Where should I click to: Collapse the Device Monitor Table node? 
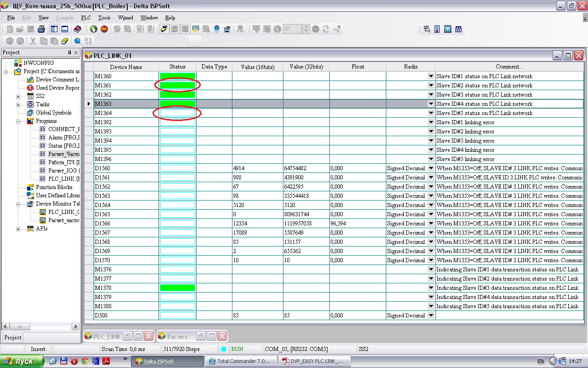coord(18,204)
